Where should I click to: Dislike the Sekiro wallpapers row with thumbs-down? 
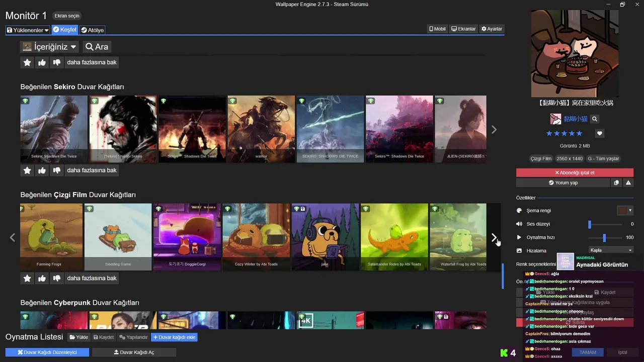coord(56,170)
